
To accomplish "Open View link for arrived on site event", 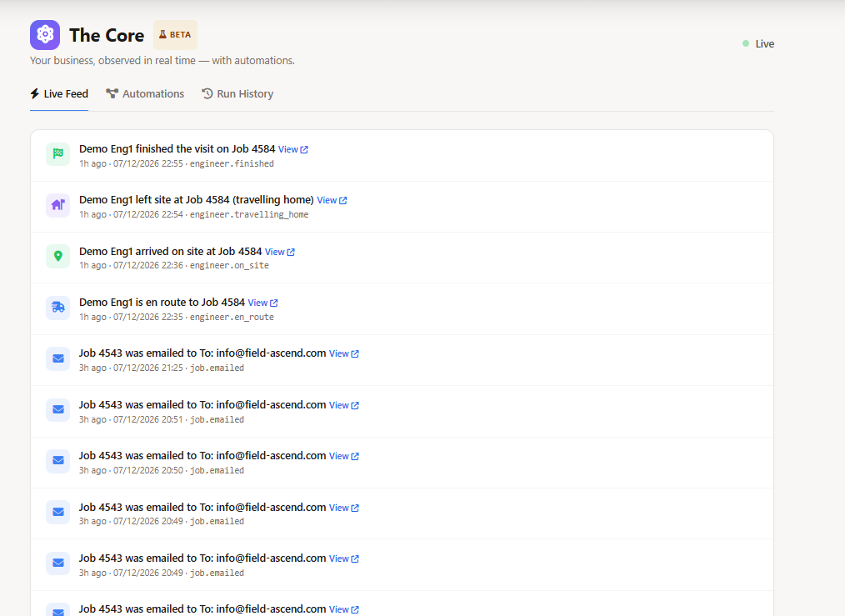I will (280, 252).
